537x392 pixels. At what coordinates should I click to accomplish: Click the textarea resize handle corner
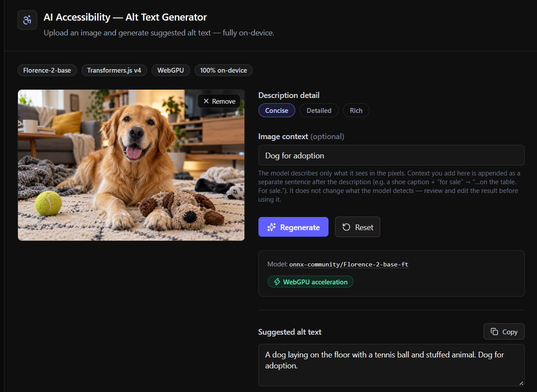coord(521,383)
